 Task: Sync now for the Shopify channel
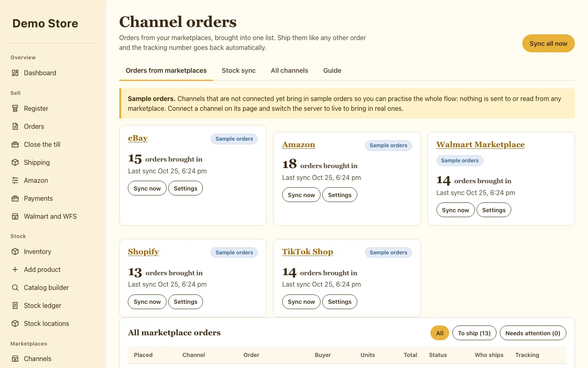[147, 302]
